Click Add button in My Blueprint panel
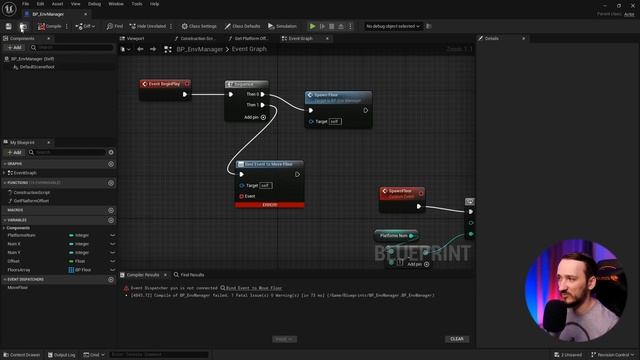The width and height of the screenshot is (640, 360). (14, 152)
